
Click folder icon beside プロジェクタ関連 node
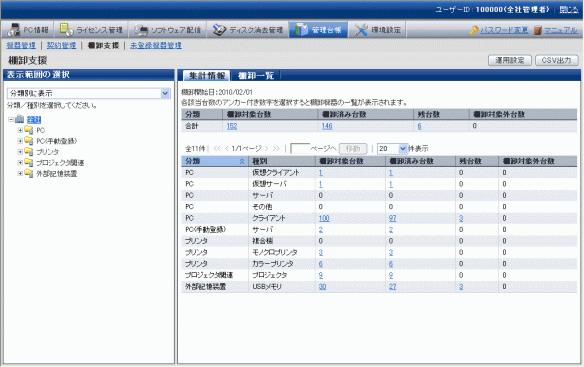[x=29, y=162]
